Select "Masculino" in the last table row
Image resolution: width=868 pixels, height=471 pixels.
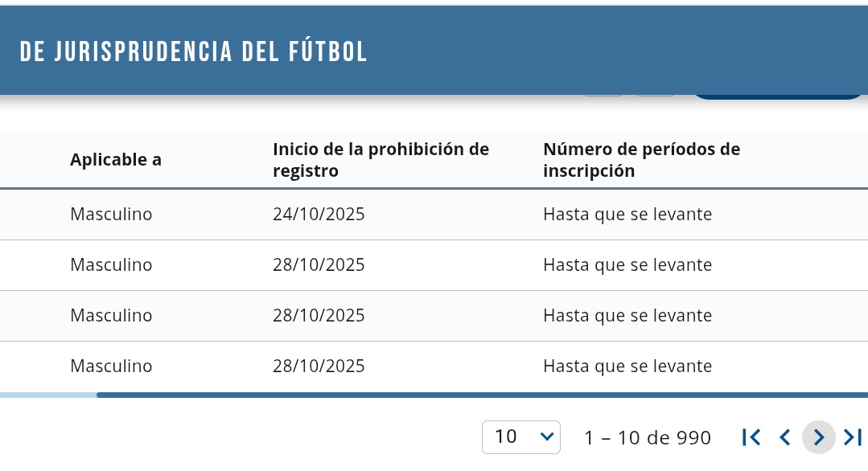pyautogui.click(x=111, y=367)
